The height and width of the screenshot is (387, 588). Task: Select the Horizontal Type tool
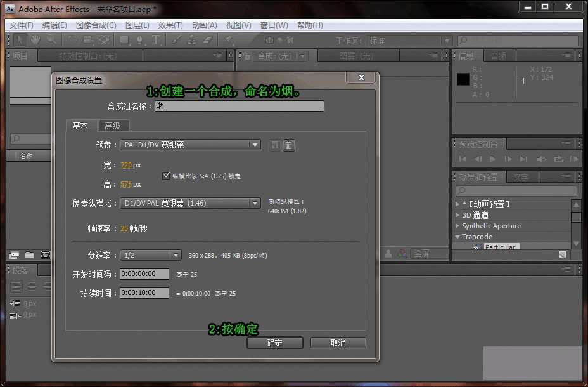(156, 40)
